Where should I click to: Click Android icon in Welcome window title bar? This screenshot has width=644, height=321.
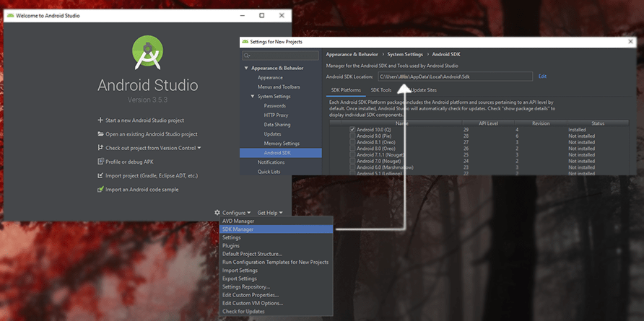[x=10, y=16]
